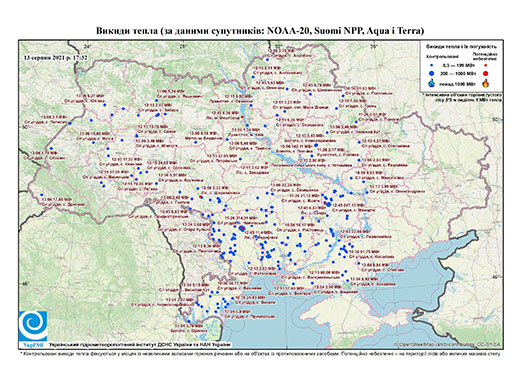Screen dimensions: 520x368
Task: Click the blue flame legend icon
Action: coord(432,83)
